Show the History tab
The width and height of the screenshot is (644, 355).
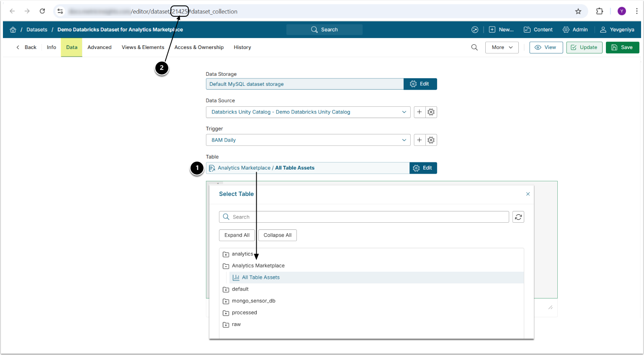242,47
